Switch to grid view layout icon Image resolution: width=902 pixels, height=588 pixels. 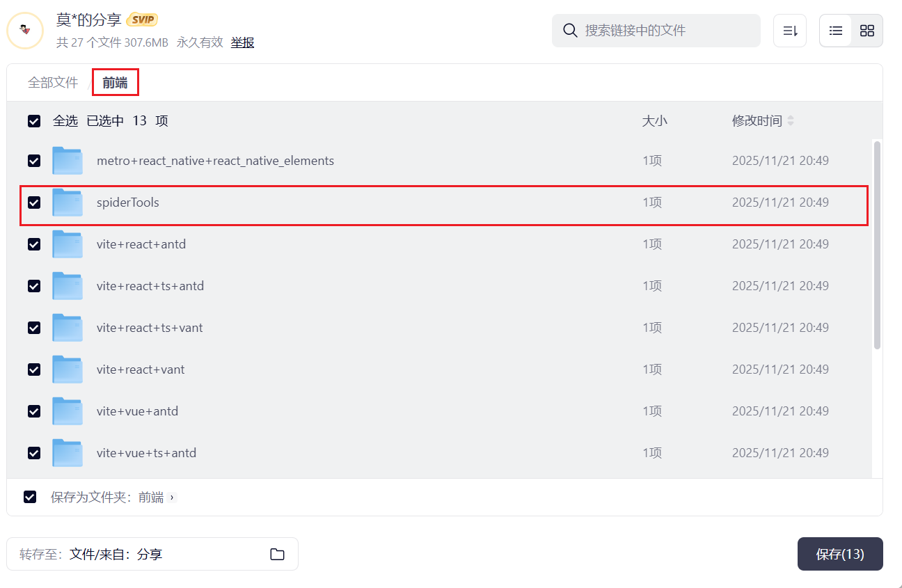point(867,31)
